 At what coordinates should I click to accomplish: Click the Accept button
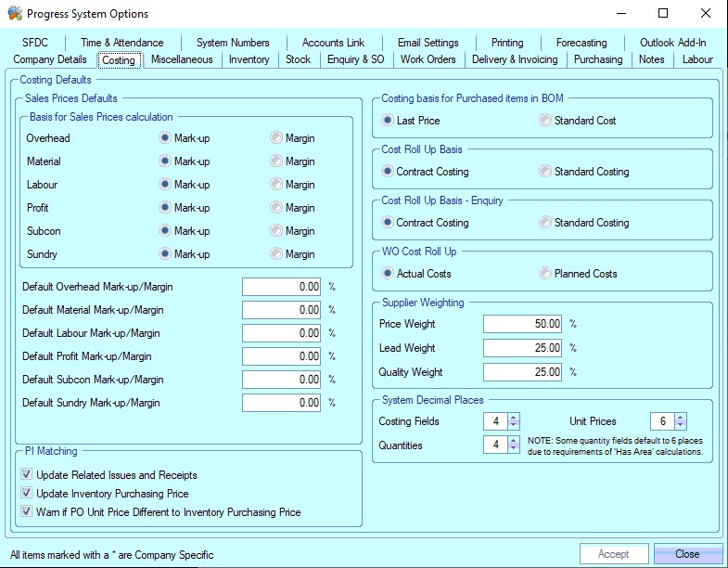[x=614, y=554]
